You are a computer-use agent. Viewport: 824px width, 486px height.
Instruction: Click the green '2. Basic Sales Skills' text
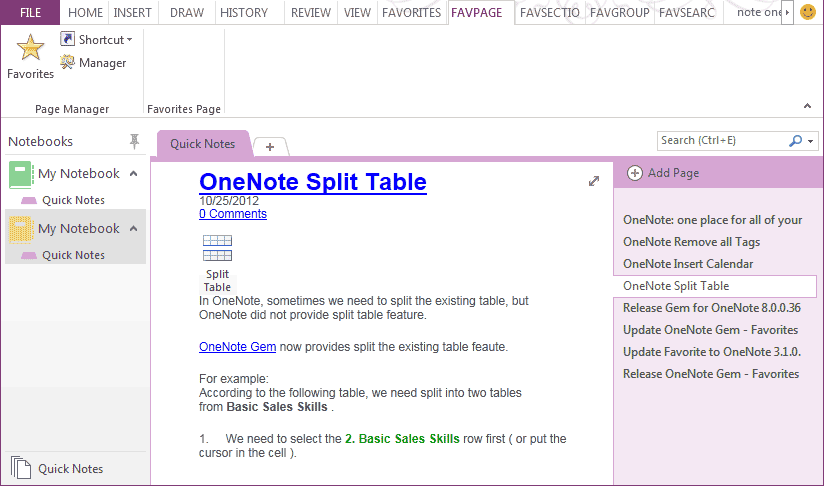[402, 439]
